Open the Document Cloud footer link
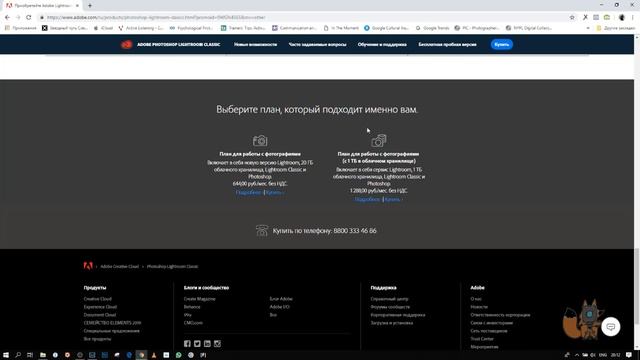 coord(100,315)
